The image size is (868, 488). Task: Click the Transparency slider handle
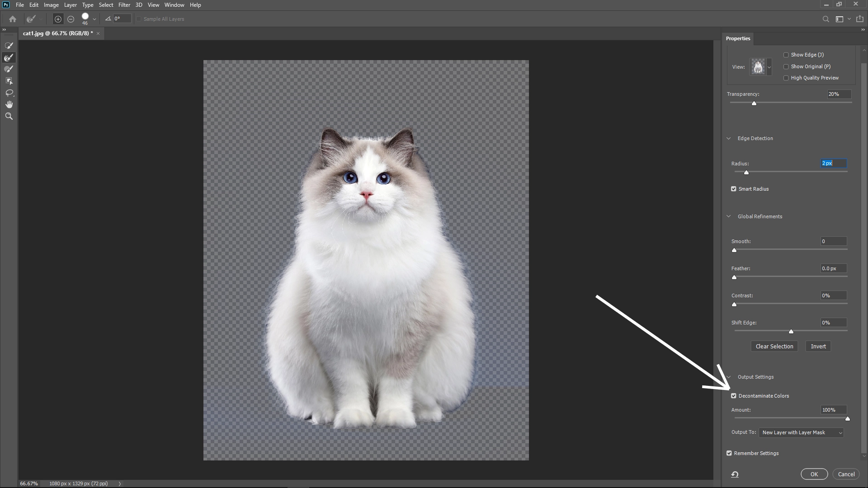(x=754, y=103)
